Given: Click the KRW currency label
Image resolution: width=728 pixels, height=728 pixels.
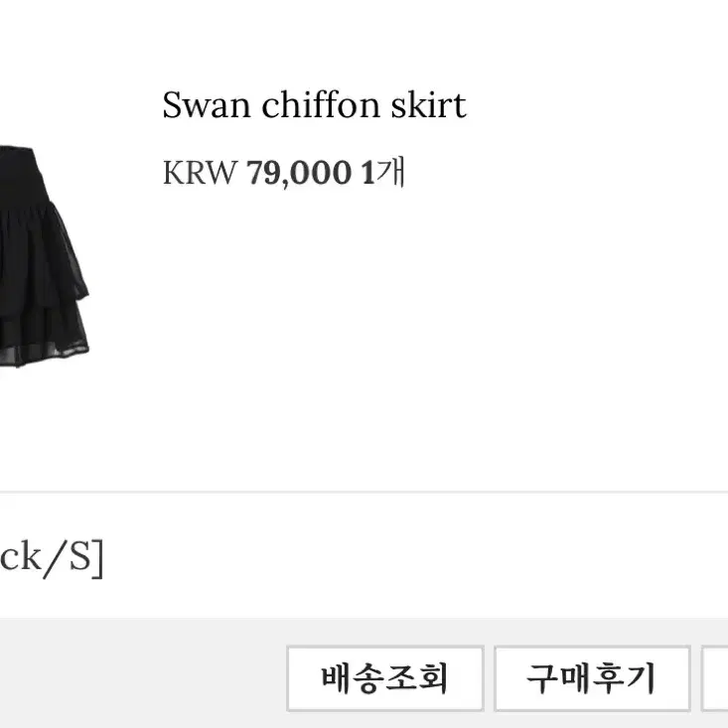Looking at the screenshot, I should (x=200, y=173).
